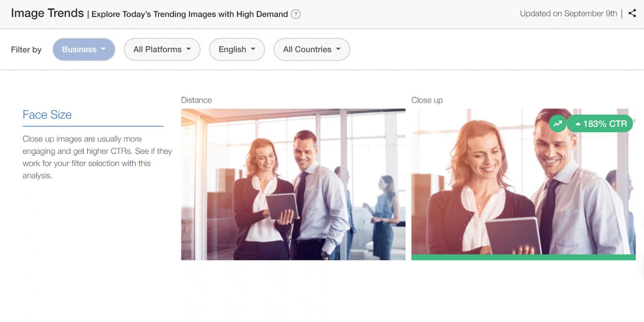
Task: Click the Face Size description paragraph
Action: pyautogui.click(x=97, y=157)
